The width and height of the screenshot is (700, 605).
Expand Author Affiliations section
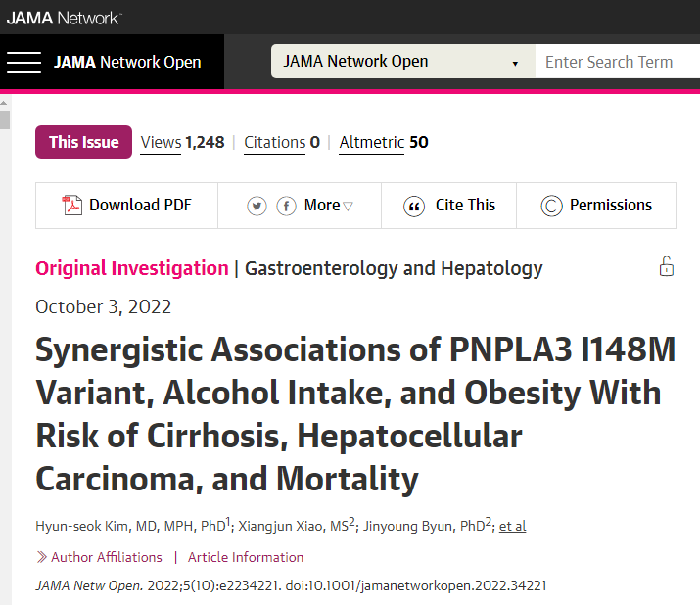[x=99, y=557]
